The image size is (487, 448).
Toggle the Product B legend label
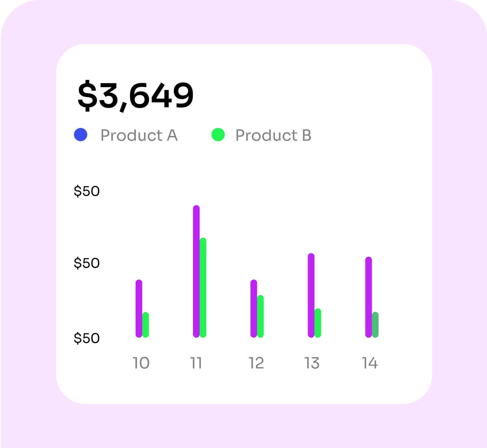pos(273,135)
